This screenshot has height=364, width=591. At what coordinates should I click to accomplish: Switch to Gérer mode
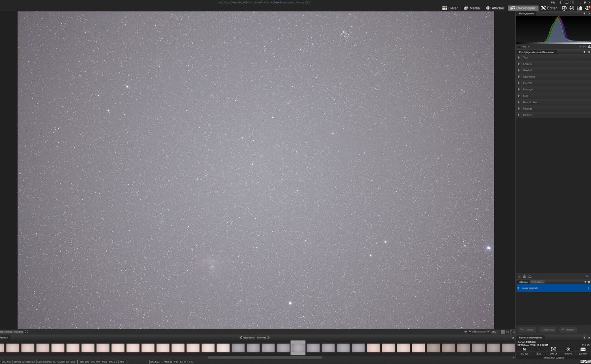click(450, 8)
